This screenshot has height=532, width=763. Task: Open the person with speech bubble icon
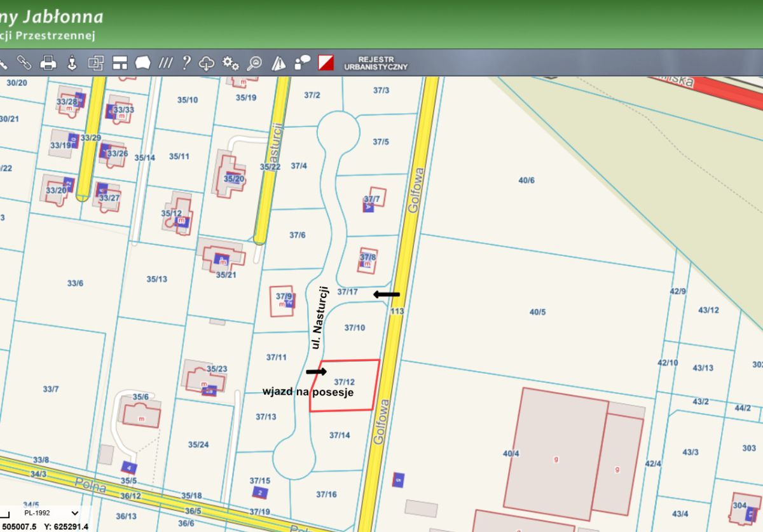[302, 62]
